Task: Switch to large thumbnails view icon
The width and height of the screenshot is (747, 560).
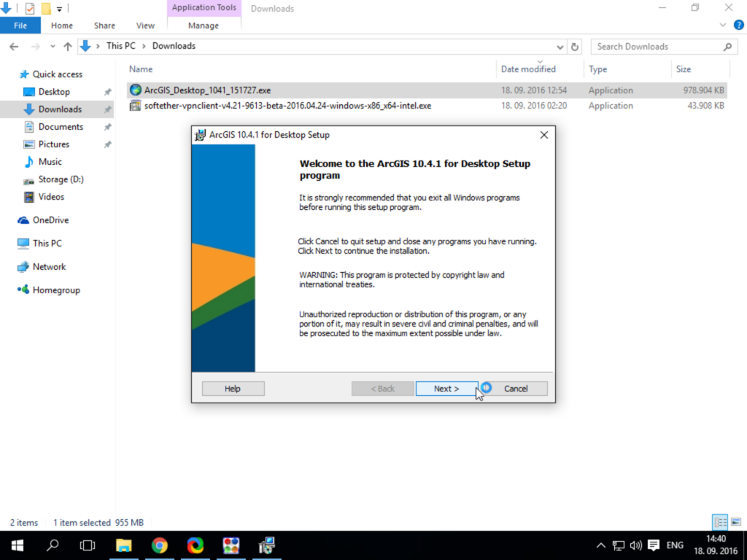Action: coord(736,522)
